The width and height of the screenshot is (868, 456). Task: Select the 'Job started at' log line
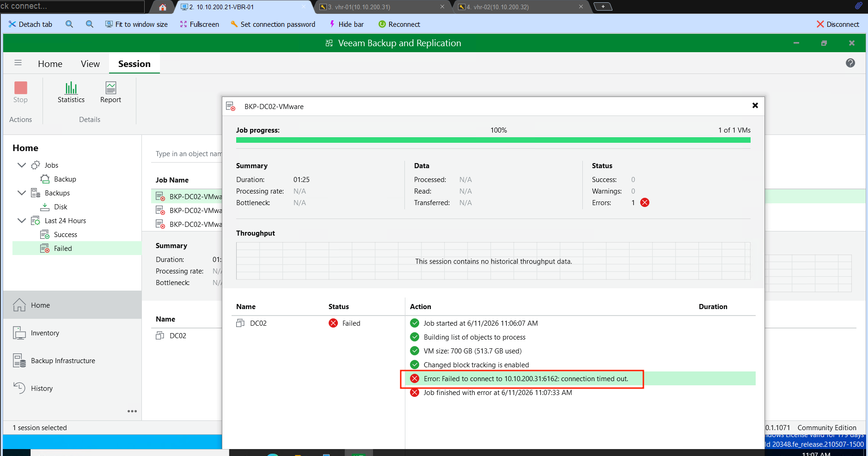coord(581,323)
